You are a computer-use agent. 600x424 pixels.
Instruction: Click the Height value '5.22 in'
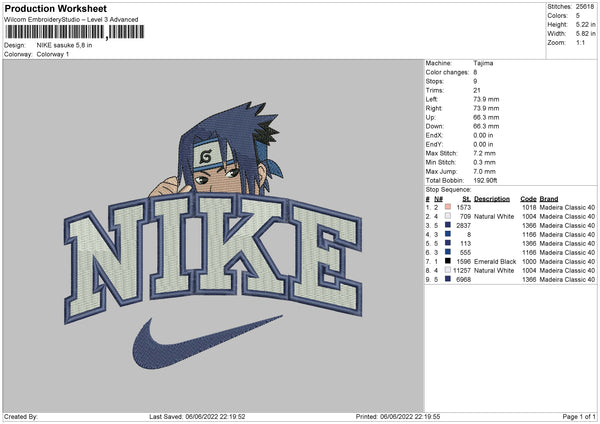click(585, 24)
